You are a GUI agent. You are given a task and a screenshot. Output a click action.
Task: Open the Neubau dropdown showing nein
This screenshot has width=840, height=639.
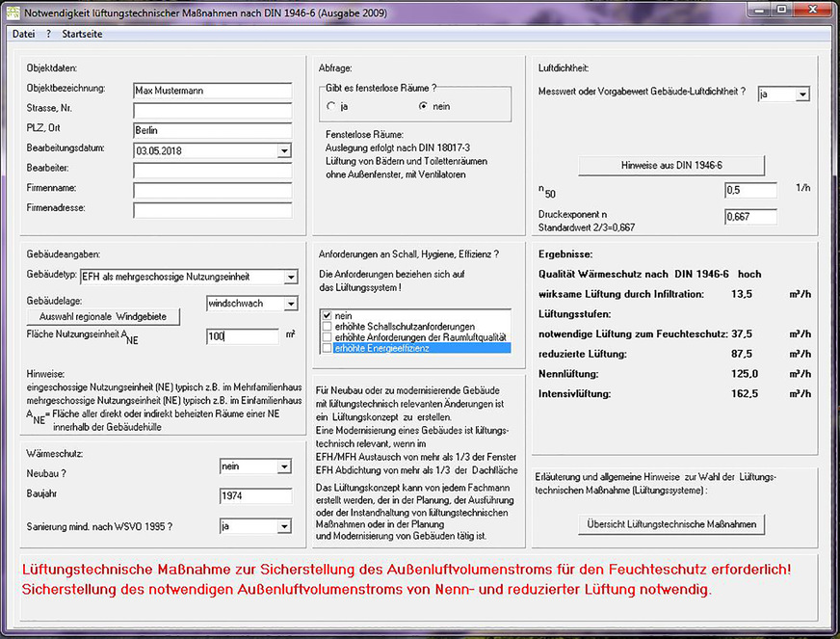pyautogui.click(x=282, y=466)
